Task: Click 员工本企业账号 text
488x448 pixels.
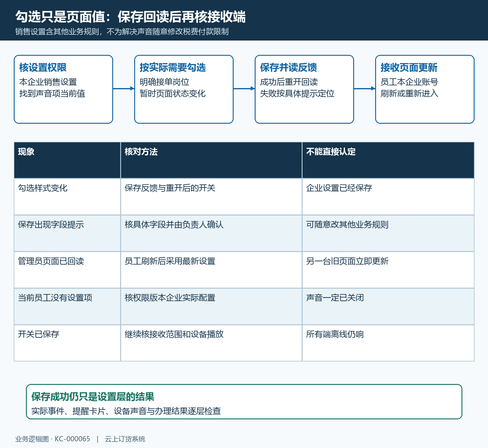Action: (x=409, y=82)
